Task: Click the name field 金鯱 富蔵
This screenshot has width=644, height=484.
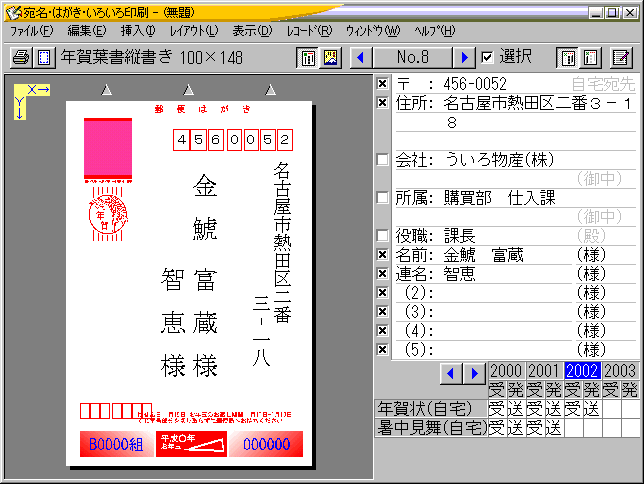Action: 483,255
